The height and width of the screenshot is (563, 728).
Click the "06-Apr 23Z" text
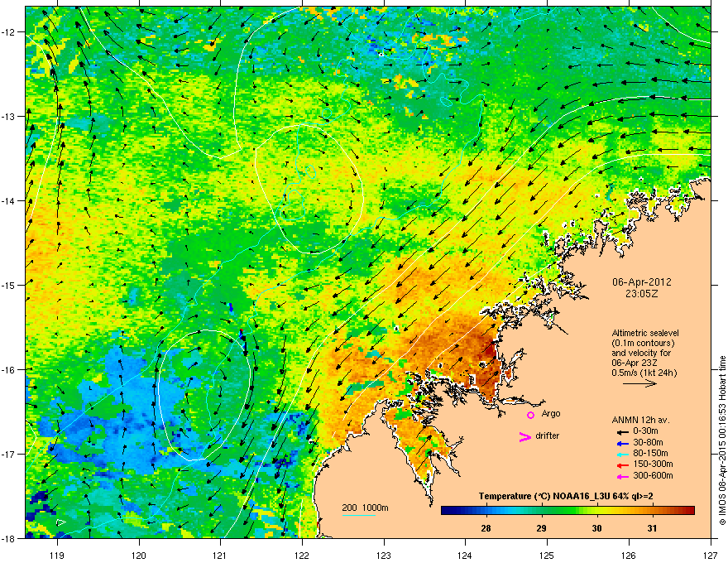click(x=633, y=363)
